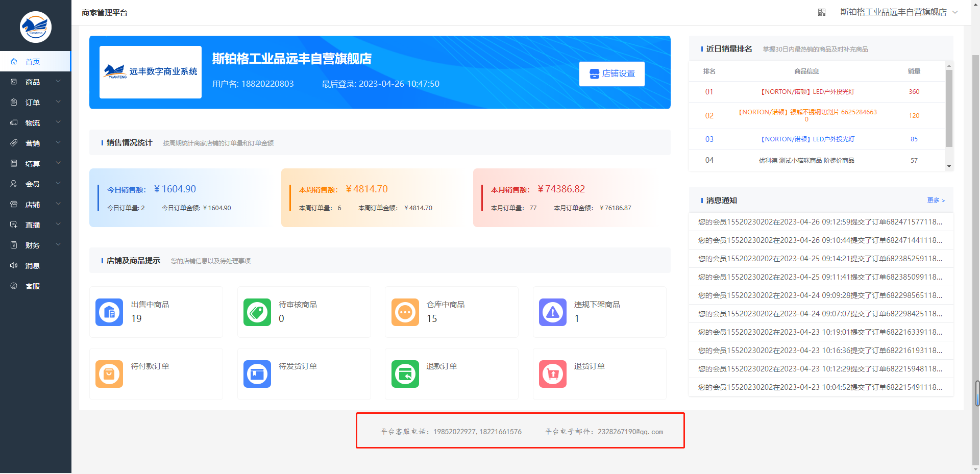Click the 结算 sidebar icon

coord(14,163)
